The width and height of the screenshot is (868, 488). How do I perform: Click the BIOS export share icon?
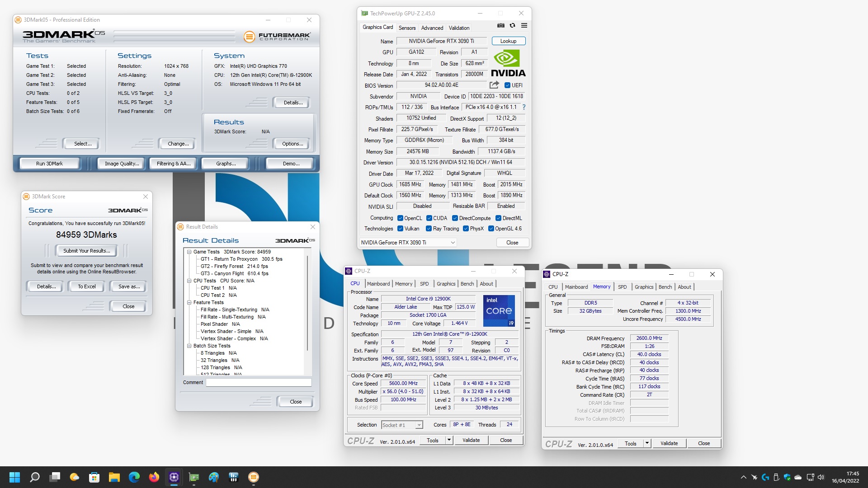494,85
